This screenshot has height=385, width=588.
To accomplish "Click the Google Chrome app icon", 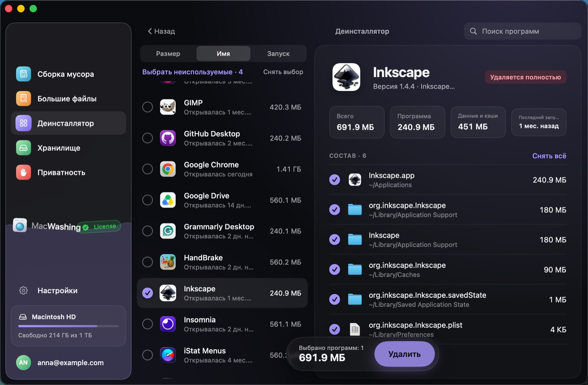I will pos(168,169).
